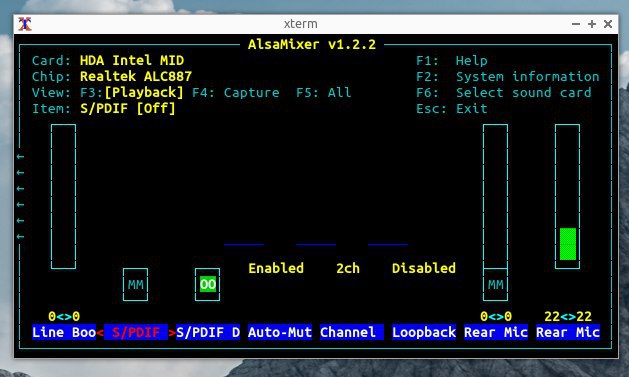Toggle the S/PDIF Default green OO box
Screen dimensions: 629x377
pyautogui.click(x=207, y=284)
